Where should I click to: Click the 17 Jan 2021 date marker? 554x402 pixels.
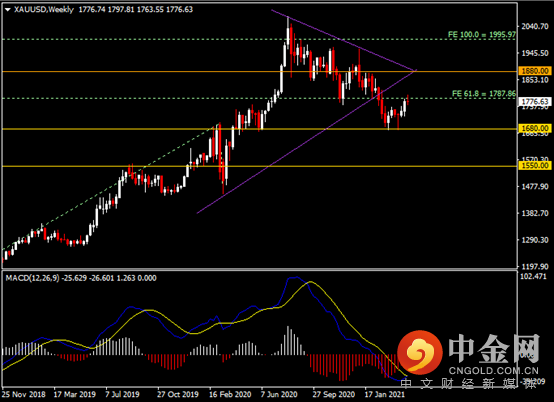click(x=384, y=394)
